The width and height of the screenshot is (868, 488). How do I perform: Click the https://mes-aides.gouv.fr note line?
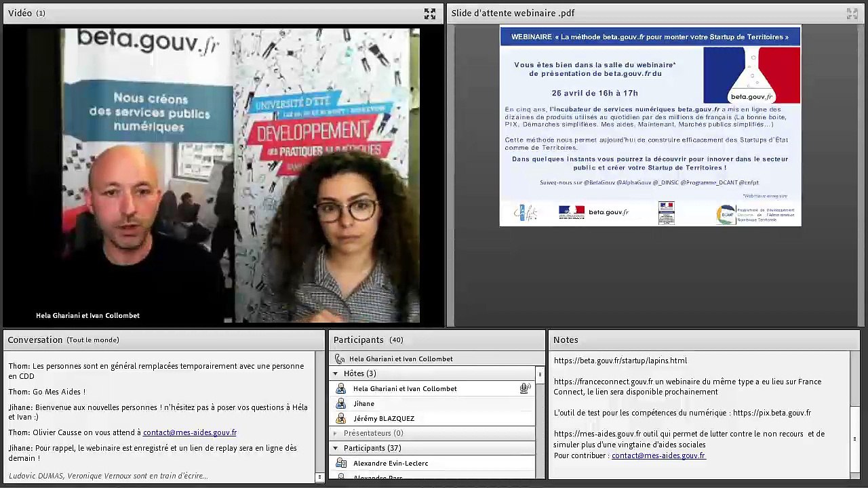(689, 439)
